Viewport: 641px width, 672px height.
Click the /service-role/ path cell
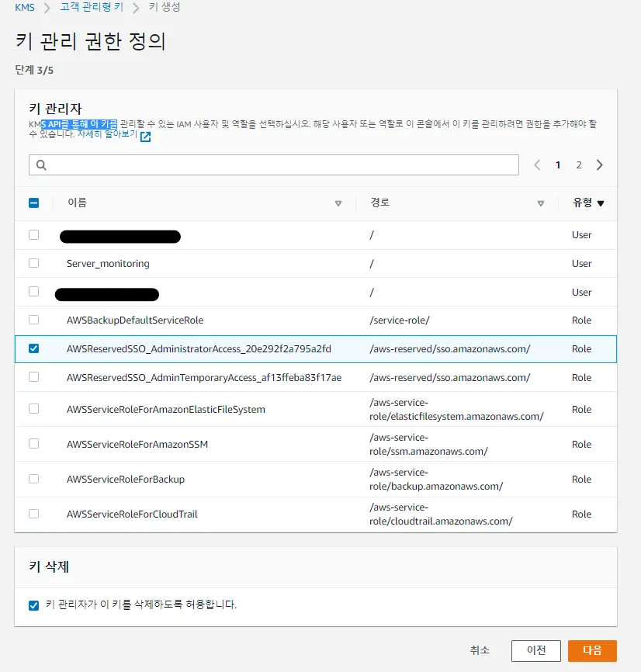400,320
